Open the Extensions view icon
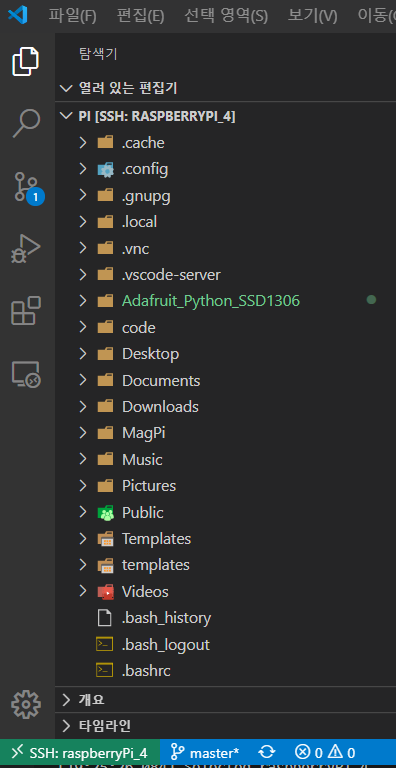The image size is (396, 768). tap(25, 311)
